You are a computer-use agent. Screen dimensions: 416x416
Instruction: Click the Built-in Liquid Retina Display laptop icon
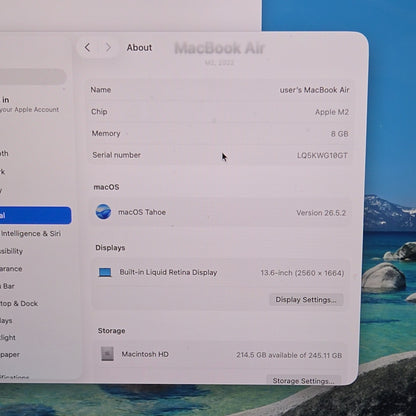(105, 272)
